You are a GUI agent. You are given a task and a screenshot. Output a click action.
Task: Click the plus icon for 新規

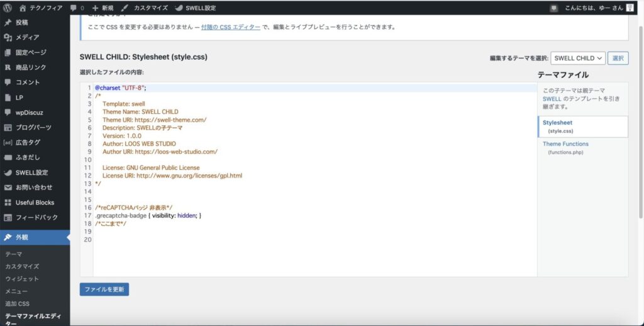(96, 8)
